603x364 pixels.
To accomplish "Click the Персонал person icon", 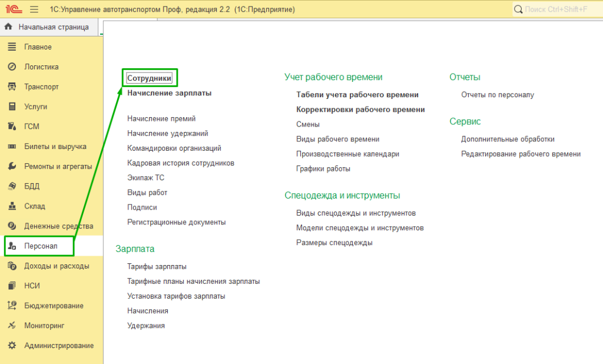I will tap(12, 246).
